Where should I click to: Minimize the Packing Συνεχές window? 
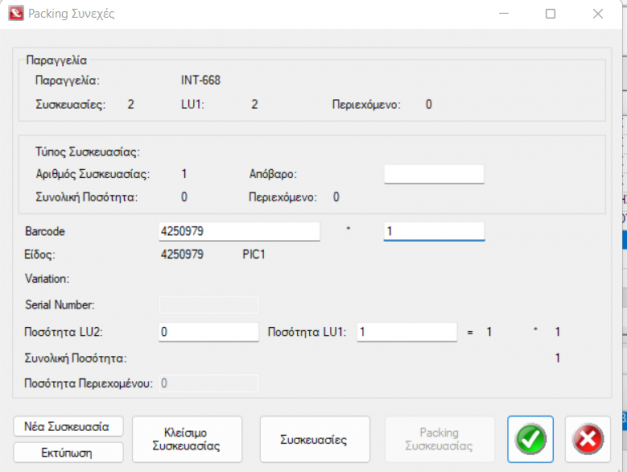[x=504, y=14]
